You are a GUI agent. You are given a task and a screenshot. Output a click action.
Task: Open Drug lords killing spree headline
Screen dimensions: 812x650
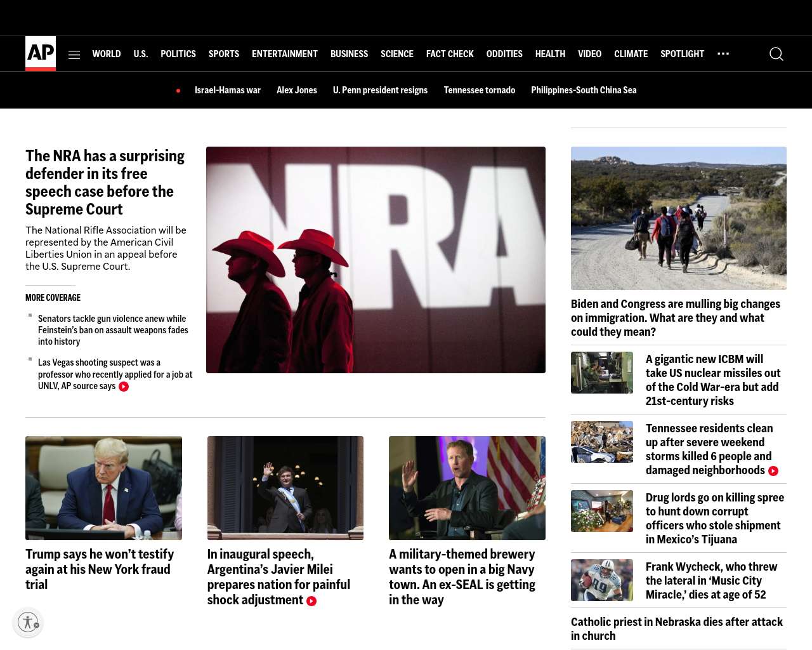tap(715, 519)
